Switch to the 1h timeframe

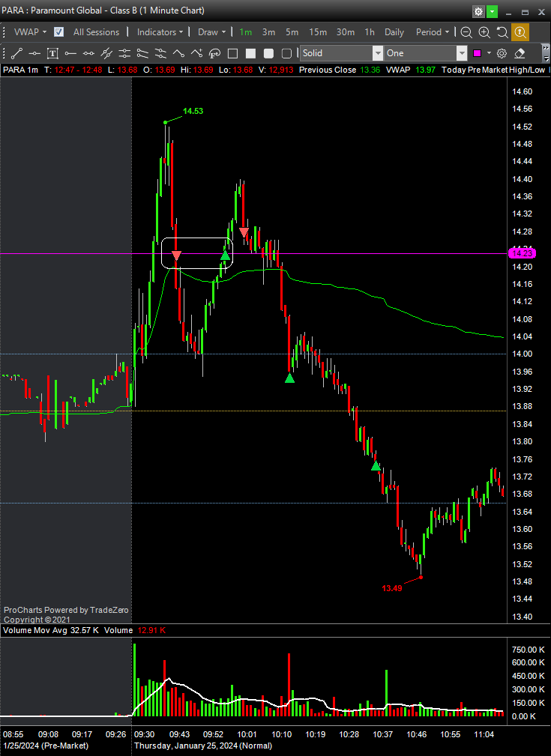tap(370, 32)
